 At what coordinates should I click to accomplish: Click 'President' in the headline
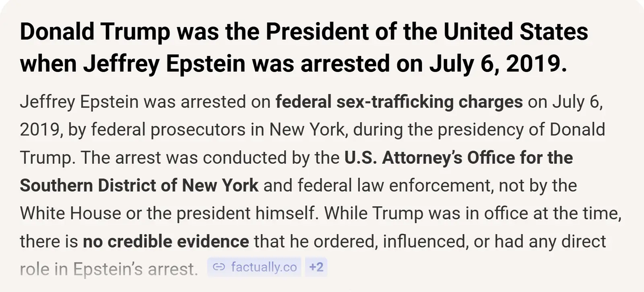(x=317, y=31)
